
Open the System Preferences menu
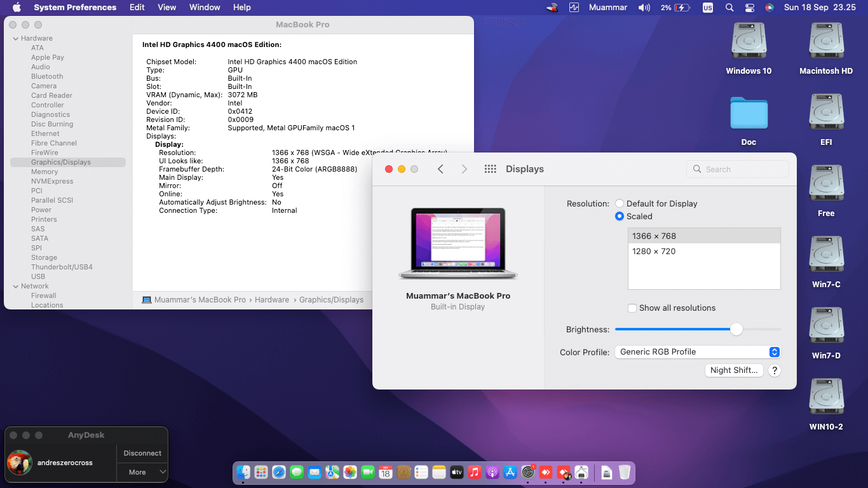pos(75,8)
